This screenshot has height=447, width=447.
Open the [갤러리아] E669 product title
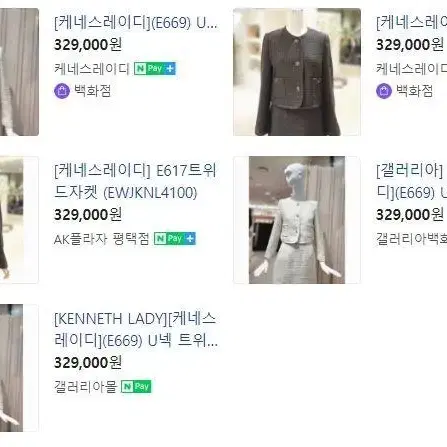click(411, 182)
